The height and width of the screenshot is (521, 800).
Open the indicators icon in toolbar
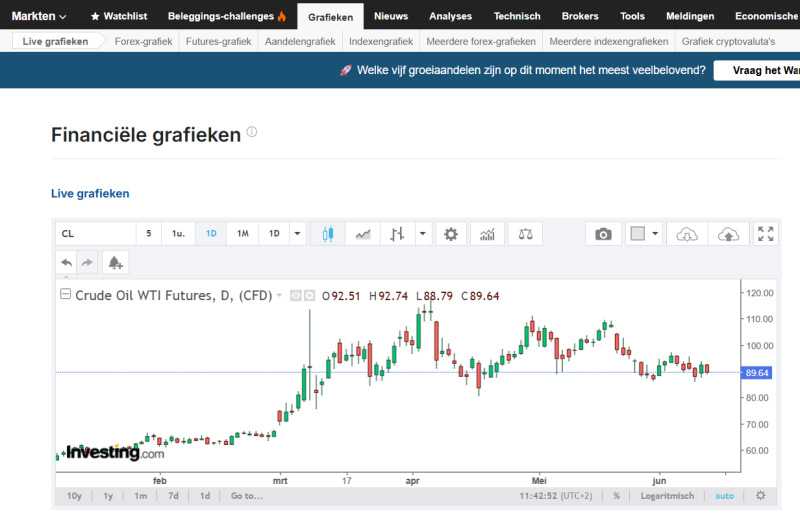coord(487,234)
